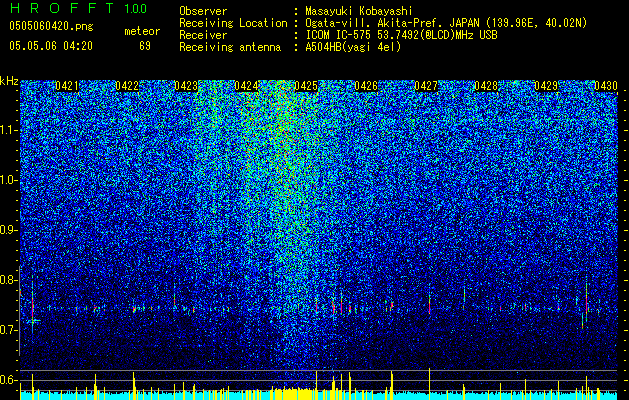Click the 0429 time marker

tap(546, 86)
